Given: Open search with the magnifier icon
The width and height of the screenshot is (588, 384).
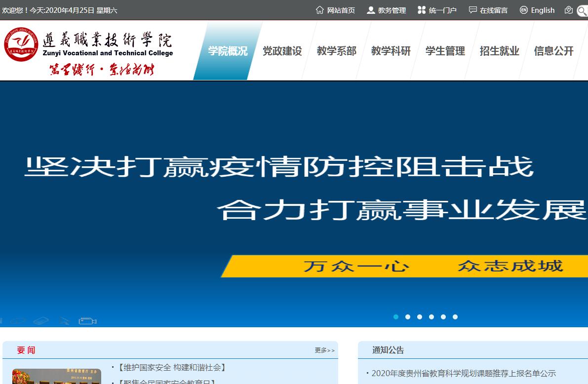Looking at the screenshot, I should tap(583, 11).
